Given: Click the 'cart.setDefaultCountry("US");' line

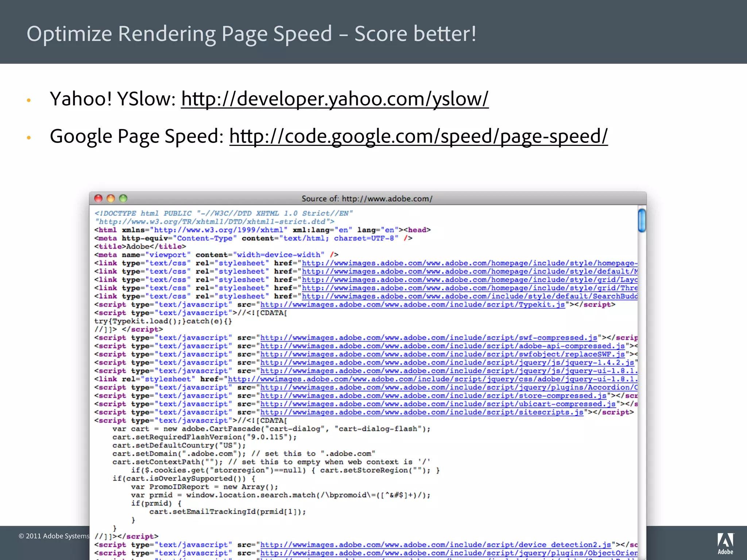Looking at the screenshot, I should click(179, 446).
